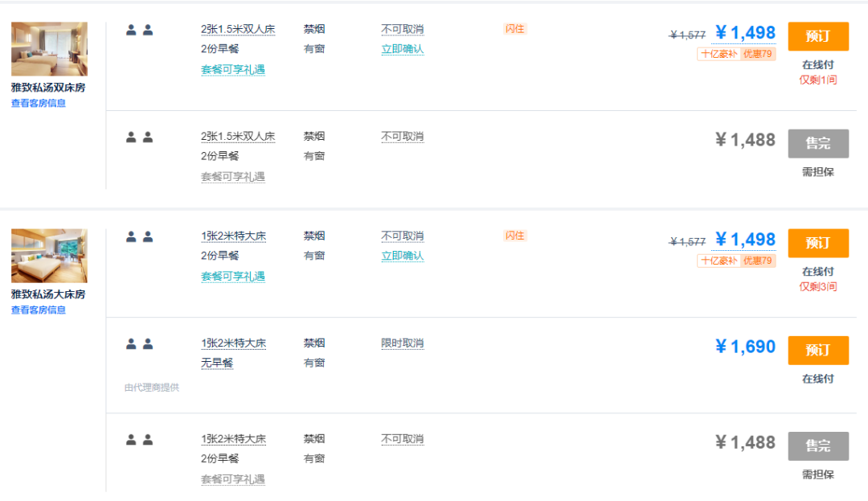Click the sold-out 售完 button for the twin room
This screenshot has width=868, height=501.
(818, 143)
